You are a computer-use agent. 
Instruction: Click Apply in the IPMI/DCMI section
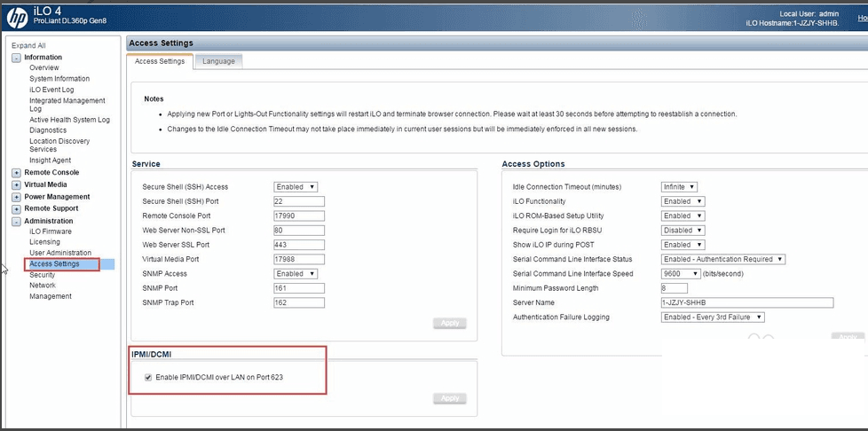[449, 398]
